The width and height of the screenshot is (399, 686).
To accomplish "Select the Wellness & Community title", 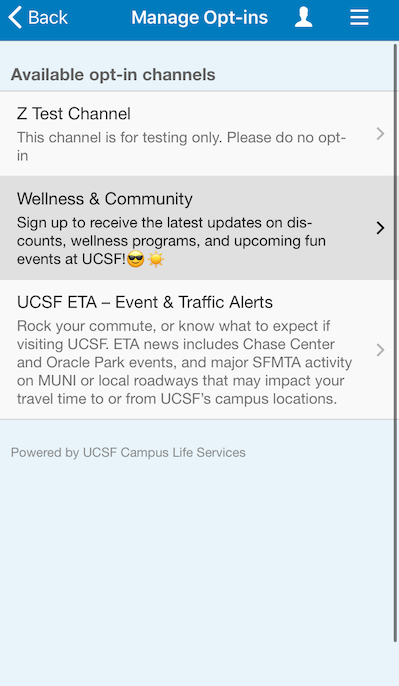I will pyautogui.click(x=105, y=199).
